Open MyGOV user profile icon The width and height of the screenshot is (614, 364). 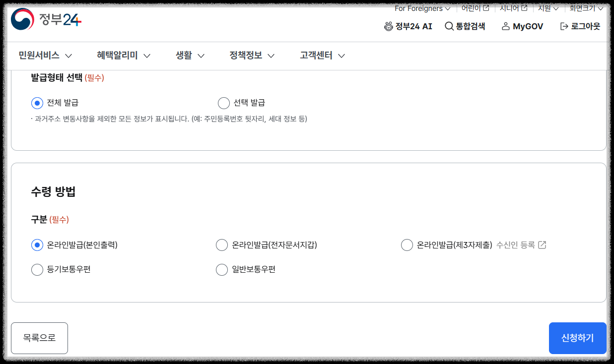pyautogui.click(x=506, y=26)
